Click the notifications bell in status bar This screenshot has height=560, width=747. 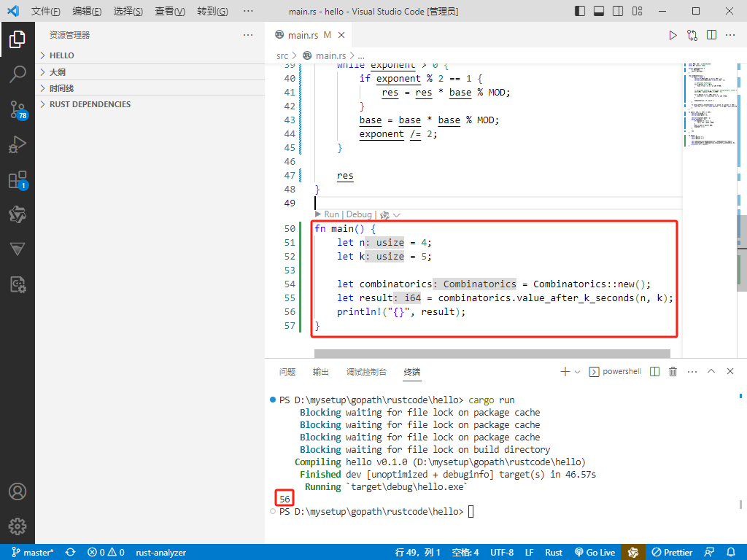[x=731, y=553]
